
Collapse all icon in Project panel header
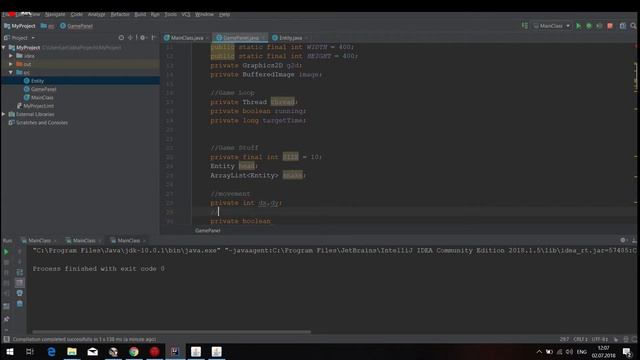click(x=130, y=38)
